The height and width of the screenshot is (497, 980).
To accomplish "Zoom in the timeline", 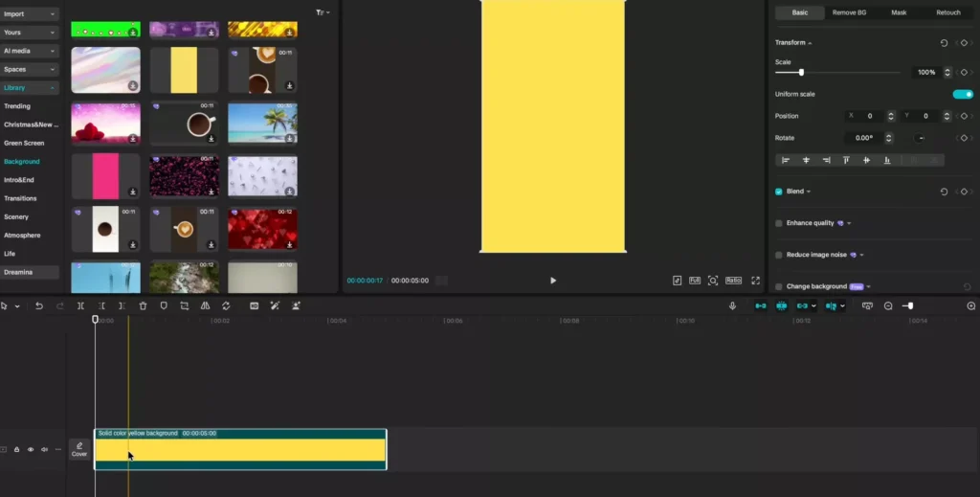I will point(970,305).
